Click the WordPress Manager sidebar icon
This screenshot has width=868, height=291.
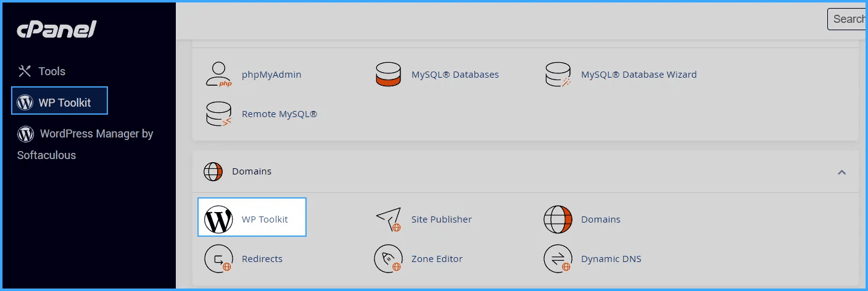(25, 134)
